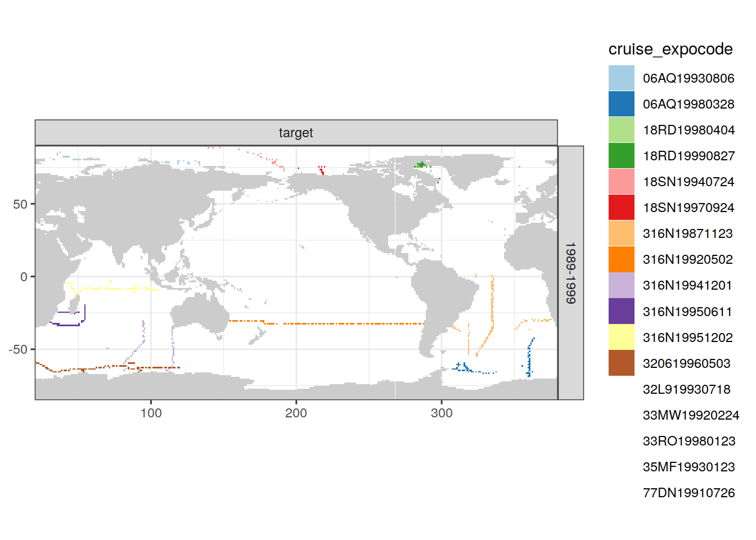The image size is (756, 540).
Task: Select the dark purple 316N19950611 legend swatch
Action: point(621,311)
